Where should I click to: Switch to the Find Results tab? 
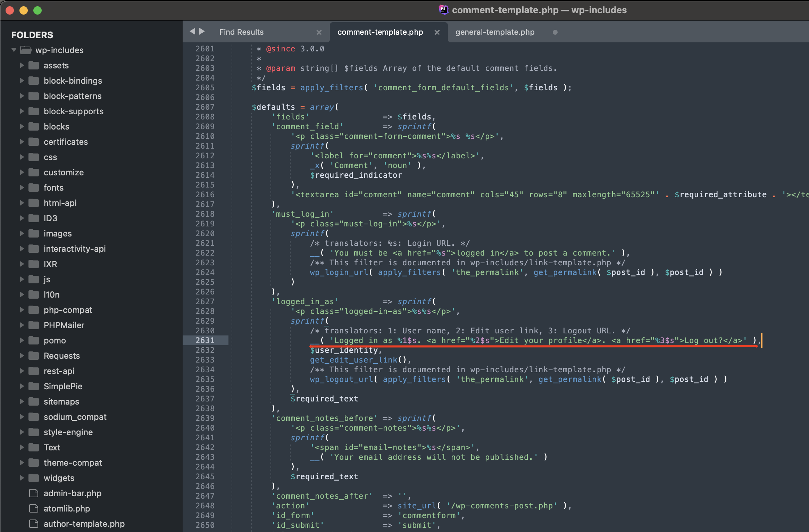pyautogui.click(x=241, y=32)
